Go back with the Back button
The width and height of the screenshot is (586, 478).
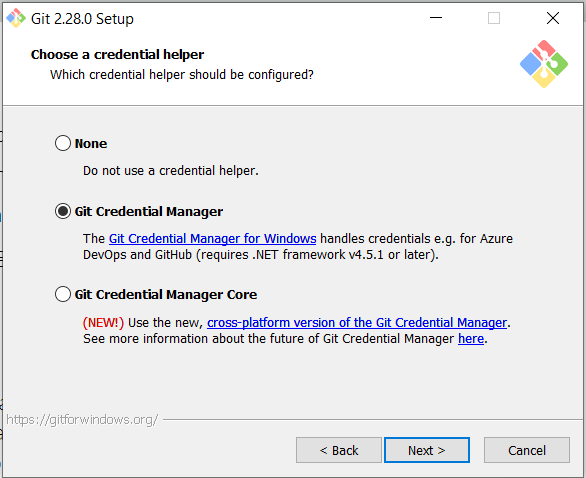pos(339,450)
